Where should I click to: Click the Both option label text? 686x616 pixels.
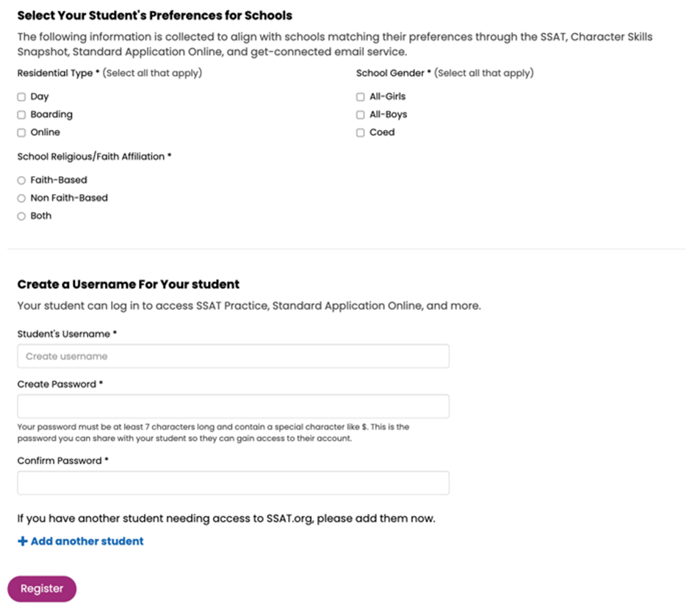tap(41, 216)
